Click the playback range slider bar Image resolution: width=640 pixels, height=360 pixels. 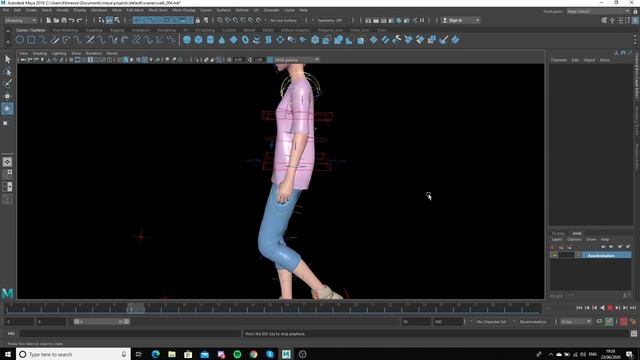coord(102,322)
